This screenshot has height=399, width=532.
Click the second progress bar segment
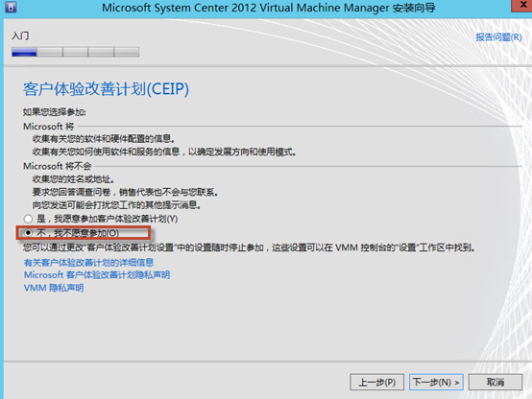pos(50,52)
